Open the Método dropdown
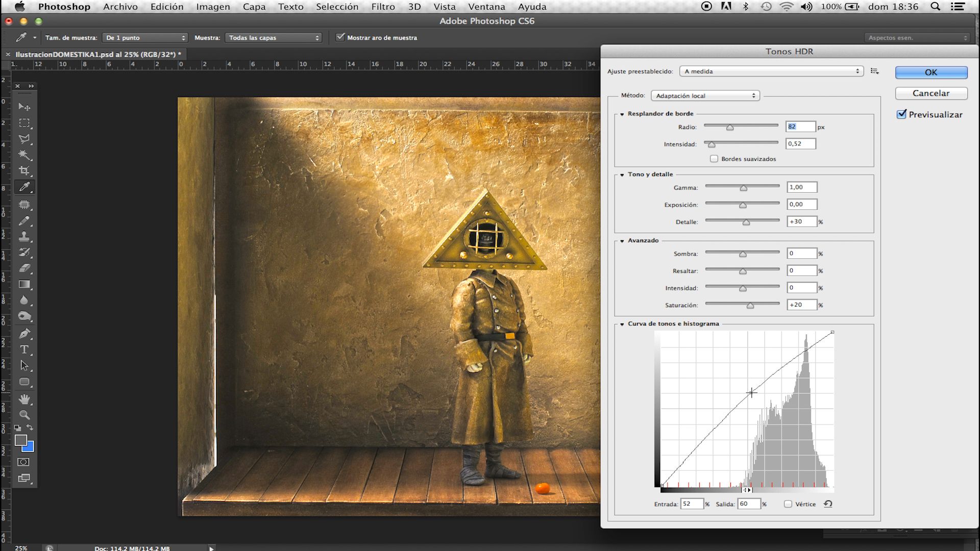Screen dimensions: 980x551 tap(705, 95)
